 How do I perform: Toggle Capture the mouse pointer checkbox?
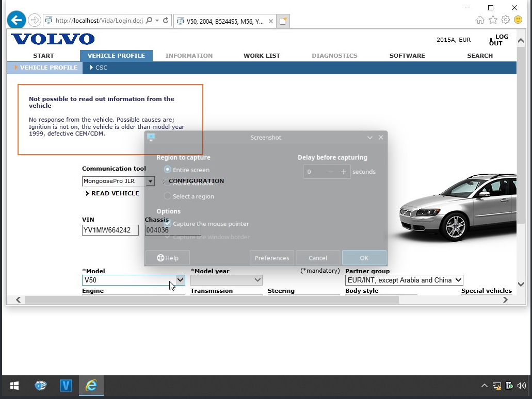[167, 224]
